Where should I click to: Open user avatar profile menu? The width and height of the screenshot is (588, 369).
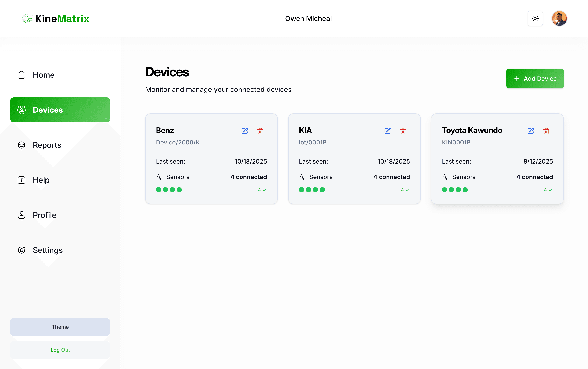click(x=559, y=18)
